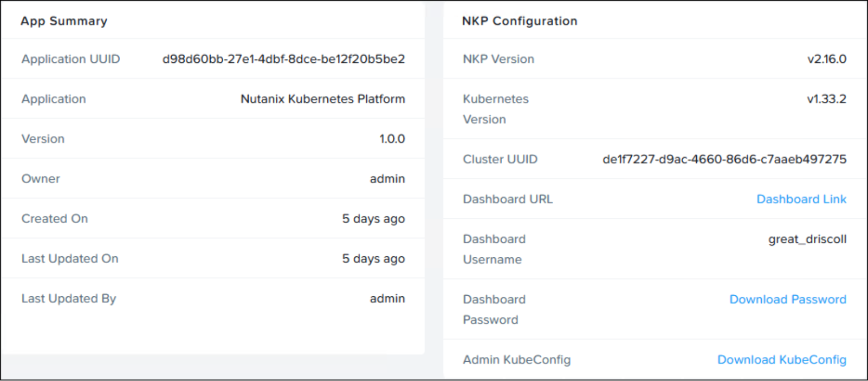Click the Cluster UUID label
Screen dimensions: 868x381
(x=500, y=159)
